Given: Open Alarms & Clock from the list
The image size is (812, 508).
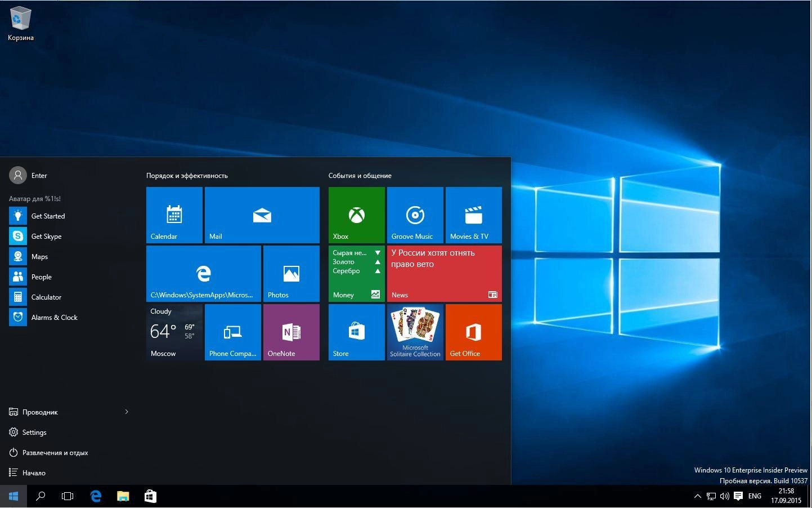Looking at the screenshot, I should [x=70, y=318].
